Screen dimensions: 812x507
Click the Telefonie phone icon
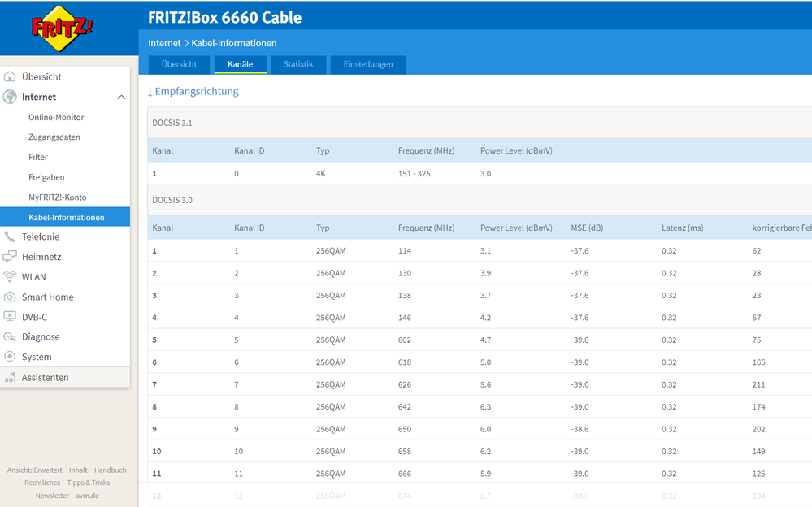click(10, 237)
